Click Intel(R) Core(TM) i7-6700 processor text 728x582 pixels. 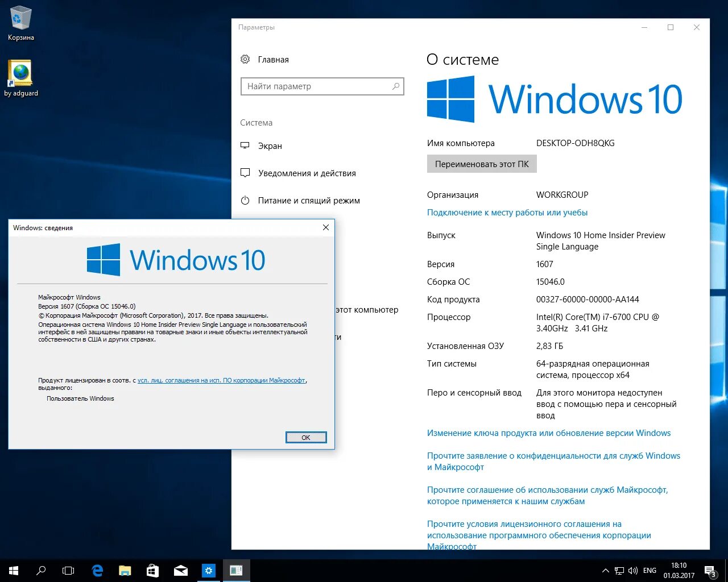click(x=598, y=323)
